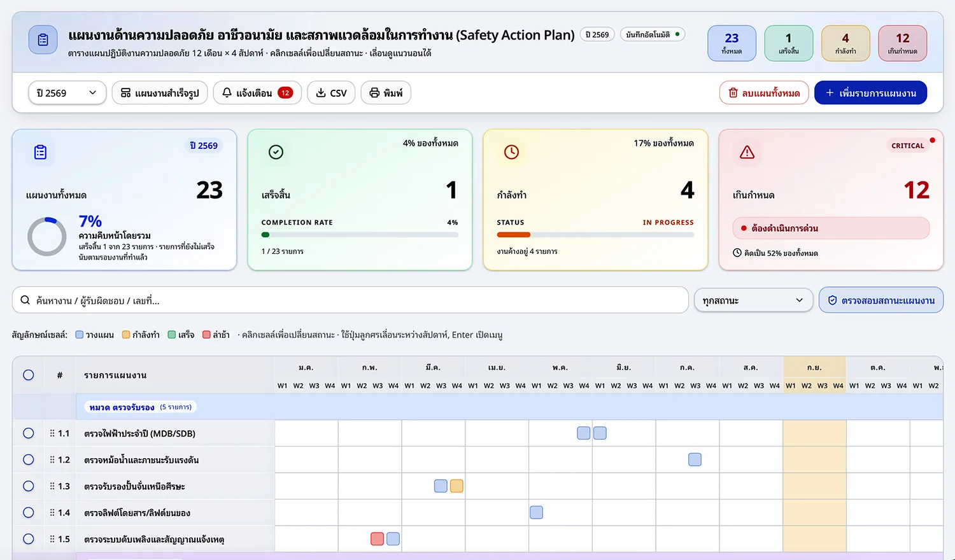
Task: Select row 1.5 ตรวจระบบดับเพลิง checkbox
Action: pyautogui.click(x=29, y=539)
